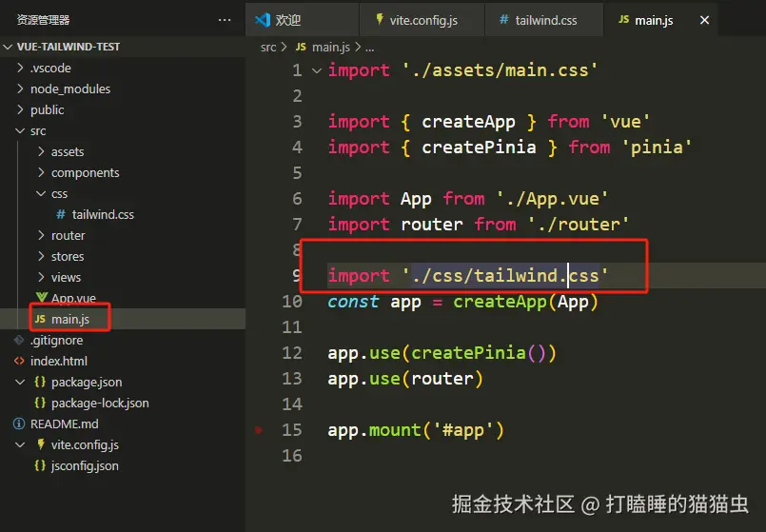The image size is (766, 532).
Task: Click the JS icon beside main.js in explorer
Action: (x=40, y=319)
